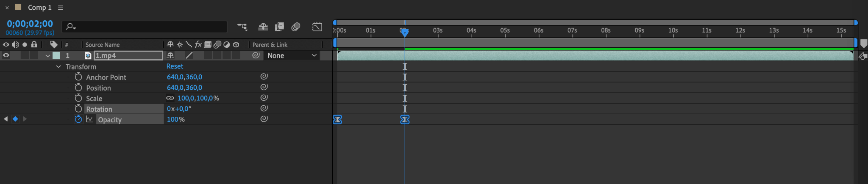Open the Parent & Link None dropdown
The width and height of the screenshot is (868, 184).
[x=292, y=55]
